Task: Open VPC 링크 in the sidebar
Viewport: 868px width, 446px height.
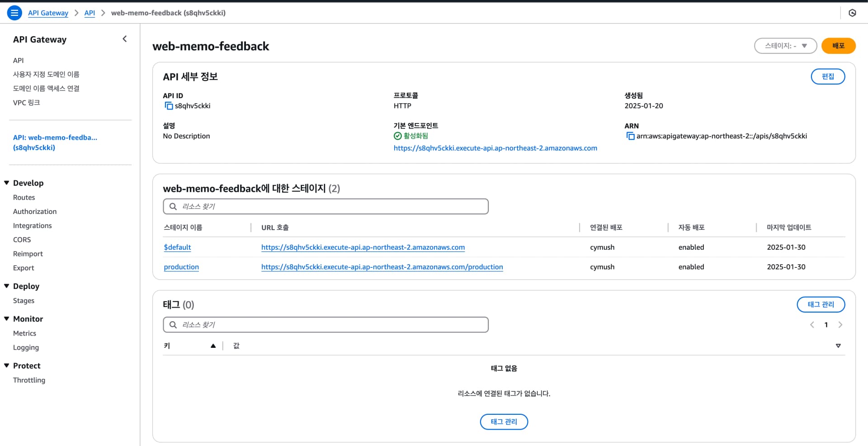Action: [27, 103]
